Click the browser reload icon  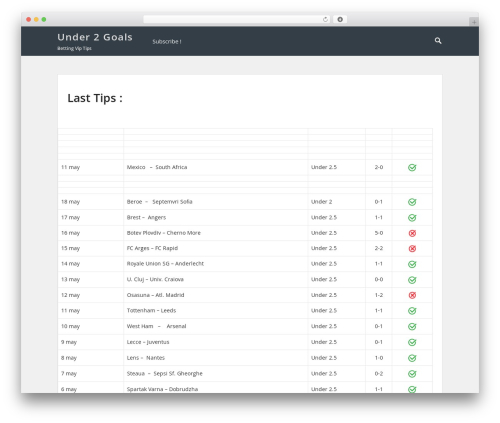(x=325, y=20)
